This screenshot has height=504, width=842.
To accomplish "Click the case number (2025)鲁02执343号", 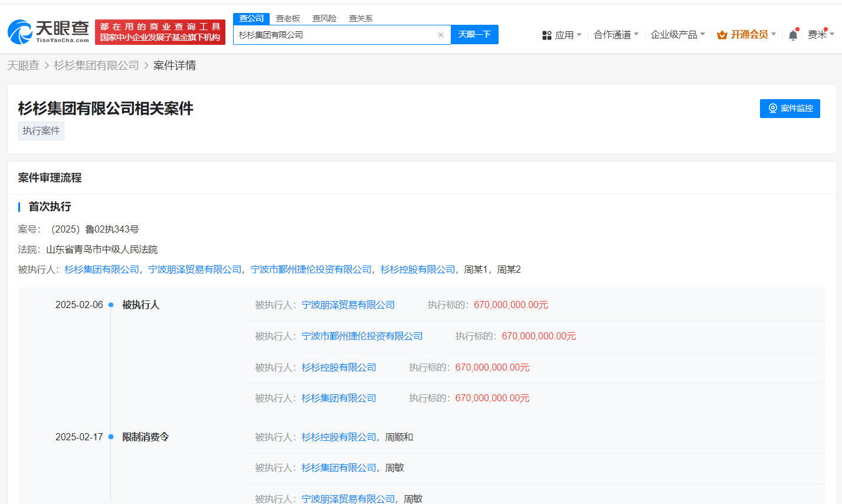I will coord(94,230).
